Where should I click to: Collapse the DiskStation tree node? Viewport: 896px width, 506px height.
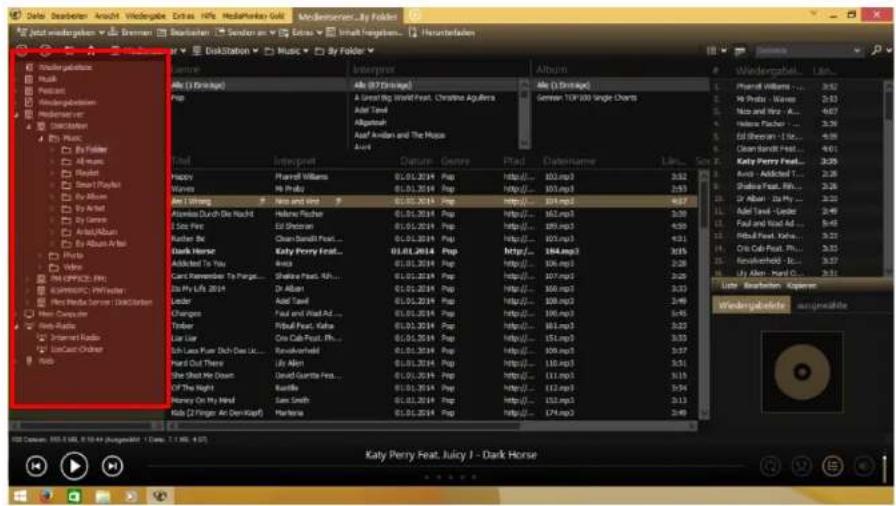[x=29, y=126]
